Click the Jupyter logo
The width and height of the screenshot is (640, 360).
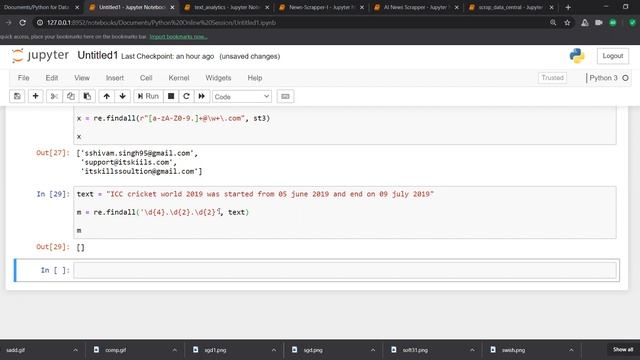40,56
